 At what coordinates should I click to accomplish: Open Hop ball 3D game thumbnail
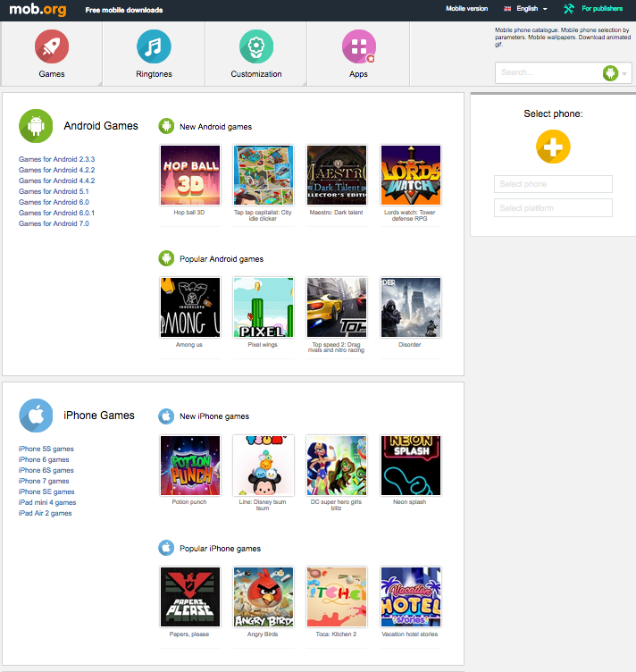(190, 175)
